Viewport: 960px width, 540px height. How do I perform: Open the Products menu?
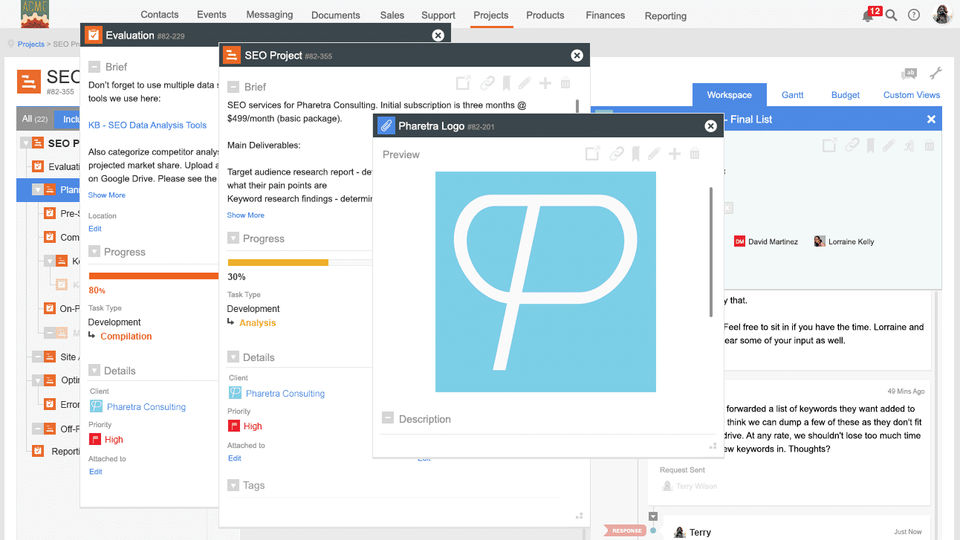(x=545, y=15)
